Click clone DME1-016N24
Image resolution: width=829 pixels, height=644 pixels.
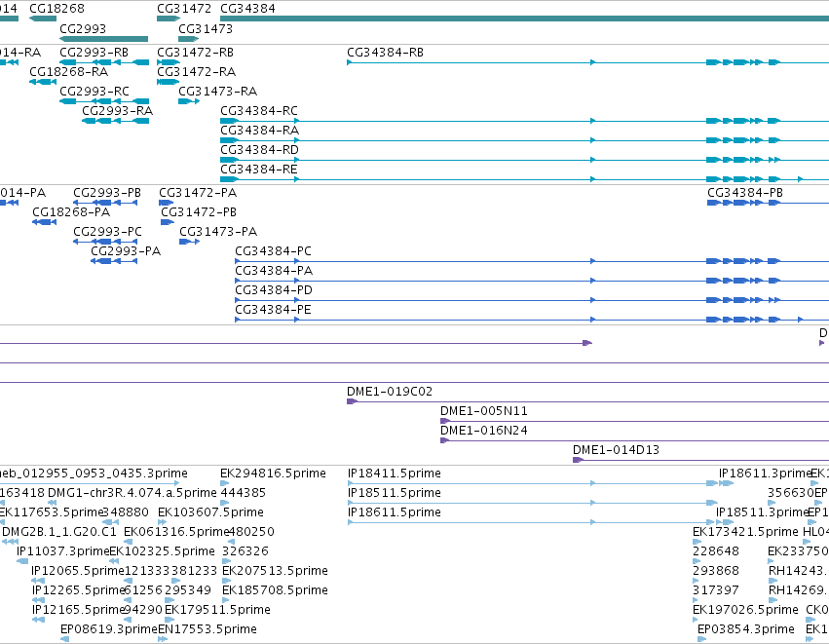[484, 431]
